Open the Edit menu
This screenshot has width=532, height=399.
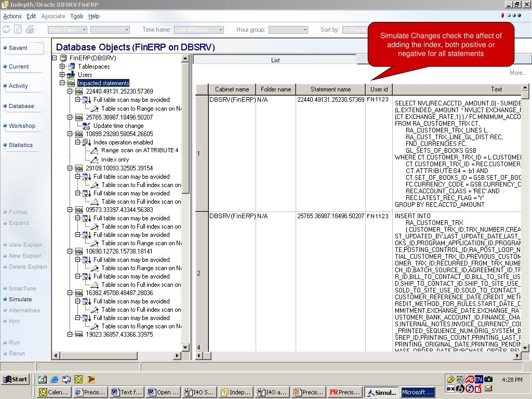click(31, 16)
